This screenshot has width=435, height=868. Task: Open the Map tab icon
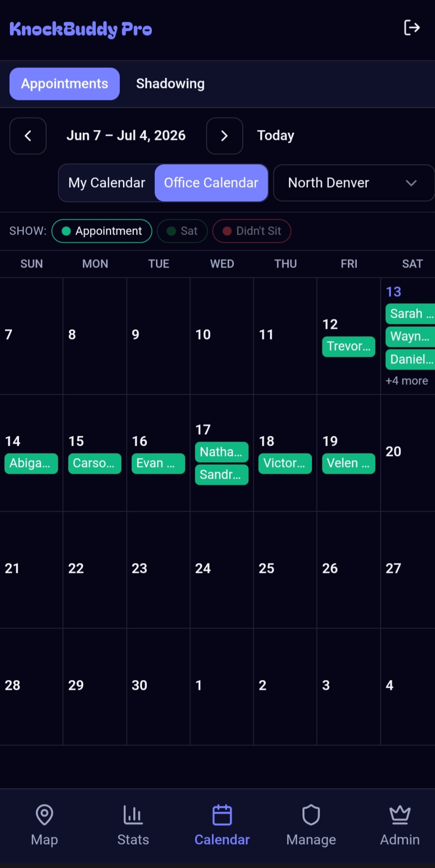44,815
